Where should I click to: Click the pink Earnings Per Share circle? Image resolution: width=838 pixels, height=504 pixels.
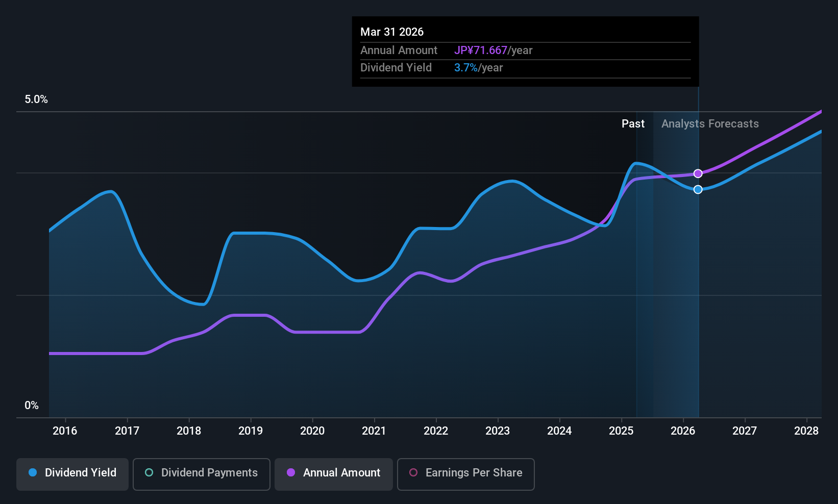click(413, 473)
